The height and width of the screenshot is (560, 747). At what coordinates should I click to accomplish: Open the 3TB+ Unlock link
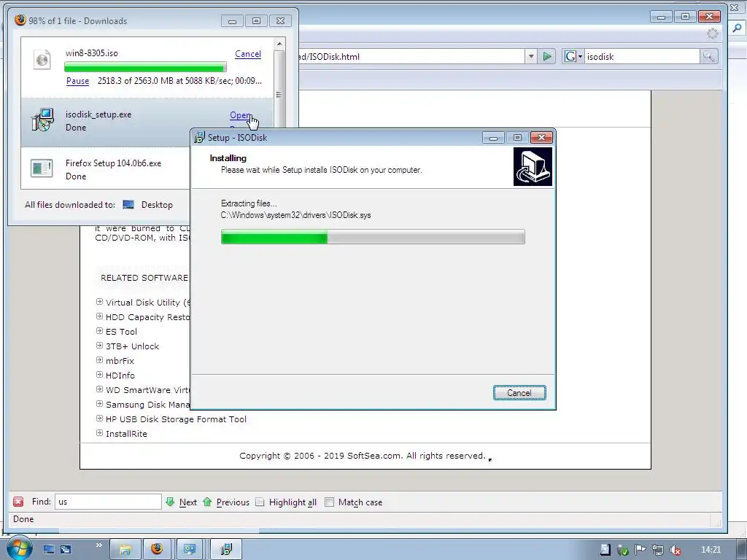pyautogui.click(x=133, y=346)
